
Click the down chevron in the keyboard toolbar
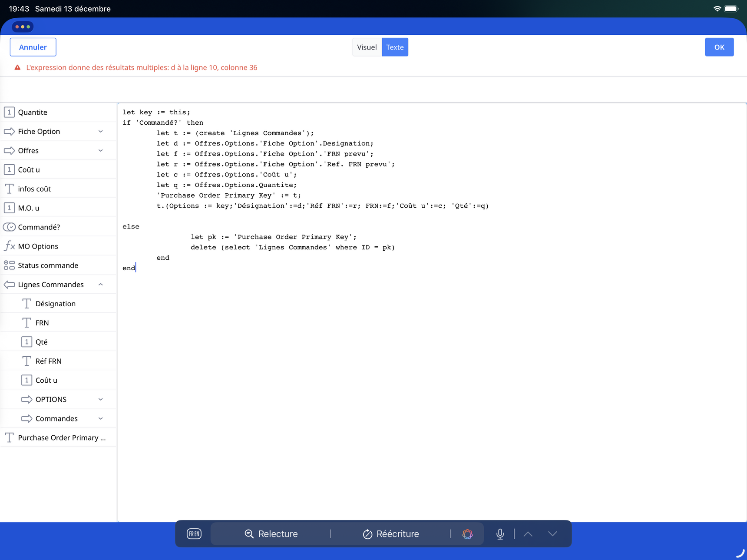tap(552, 534)
